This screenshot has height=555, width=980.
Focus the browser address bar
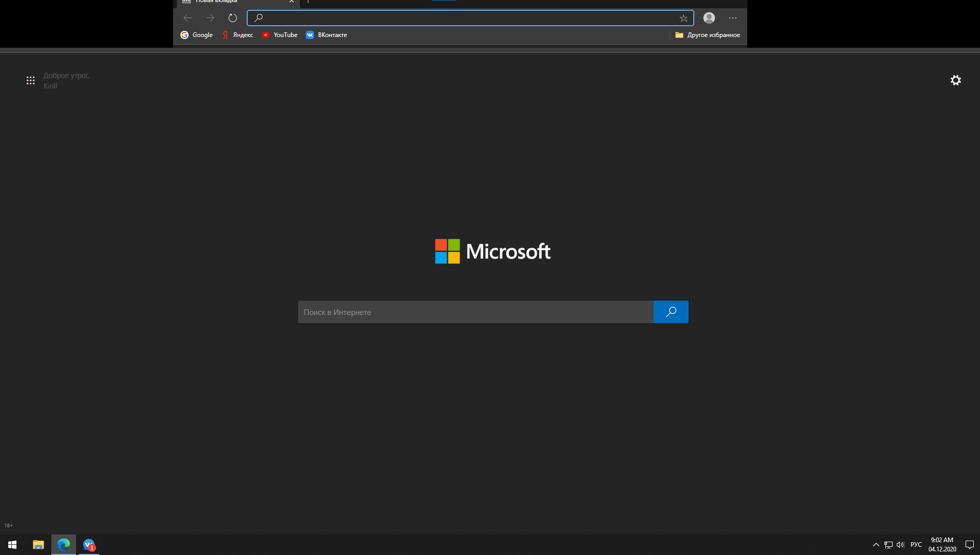tap(470, 18)
